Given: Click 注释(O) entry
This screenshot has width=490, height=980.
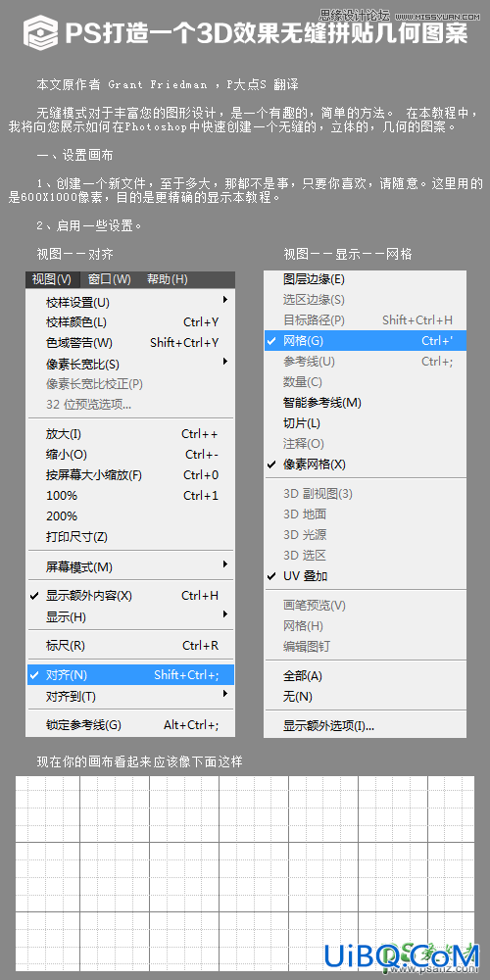Looking at the screenshot, I should coord(366,444).
